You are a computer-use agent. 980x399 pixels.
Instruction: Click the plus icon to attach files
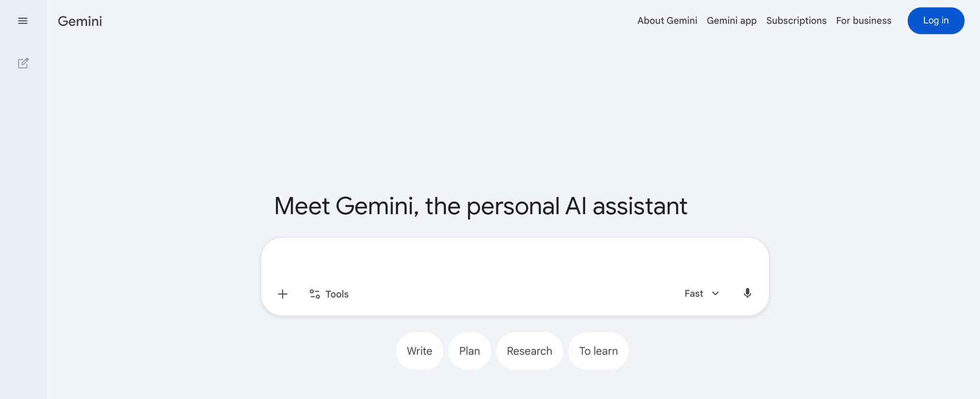pyautogui.click(x=282, y=294)
